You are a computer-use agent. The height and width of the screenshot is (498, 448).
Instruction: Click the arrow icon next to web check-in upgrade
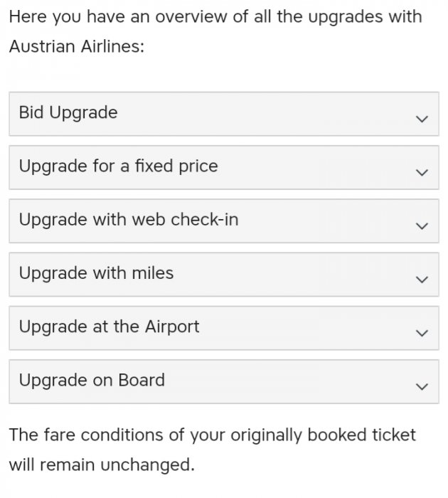(422, 226)
